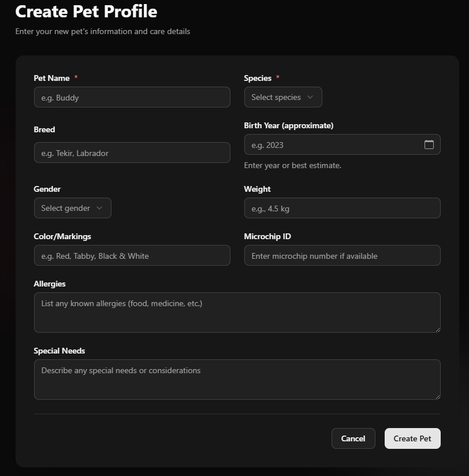Click the Breed input field
The width and height of the screenshot is (469, 476).
coord(132,153)
